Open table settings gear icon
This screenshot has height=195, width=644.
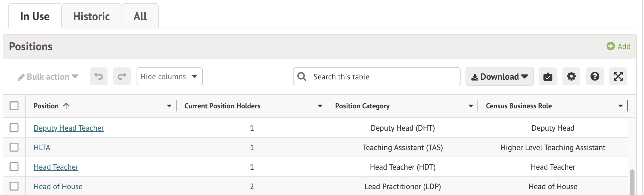(x=571, y=76)
